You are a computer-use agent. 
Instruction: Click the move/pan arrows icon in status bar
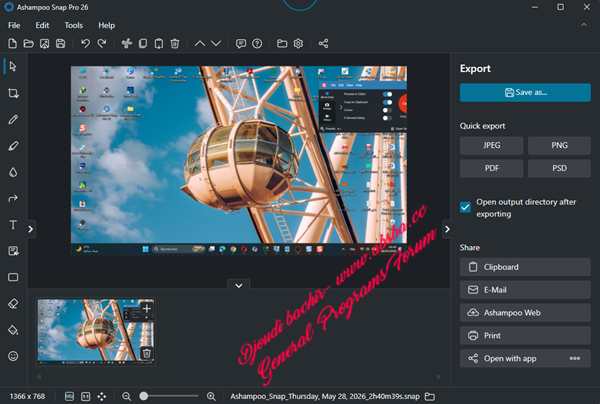pyautogui.click(x=102, y=397)
